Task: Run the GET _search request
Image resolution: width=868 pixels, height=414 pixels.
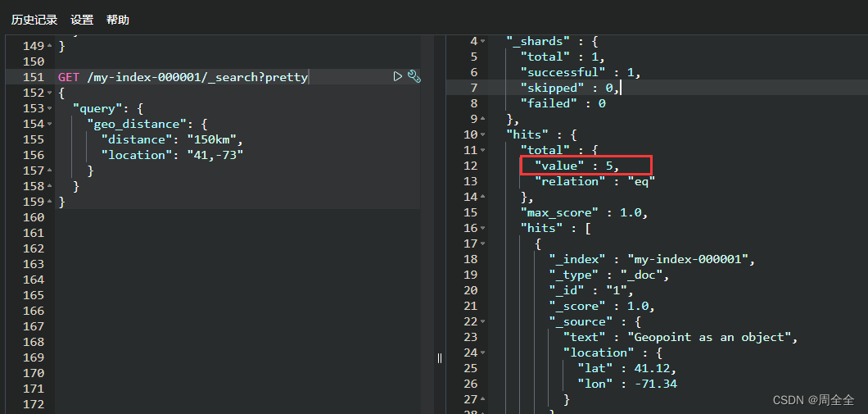Action: click(397, 76)
